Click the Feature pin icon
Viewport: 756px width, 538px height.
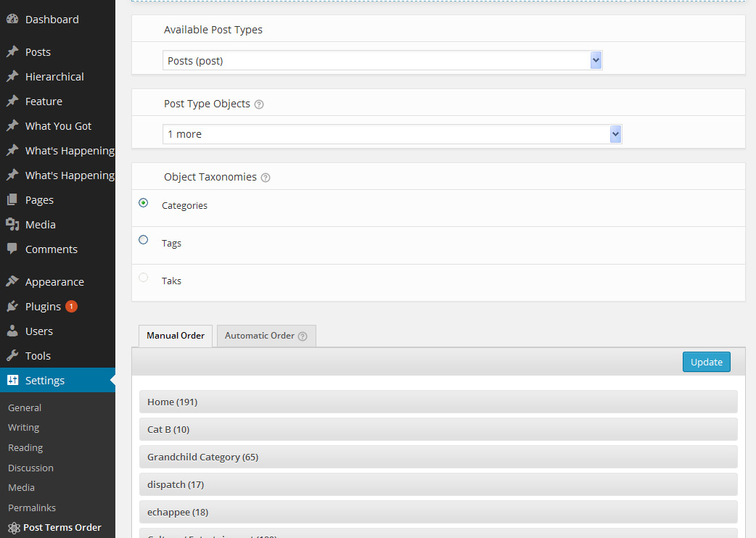(x=12, y=101)
